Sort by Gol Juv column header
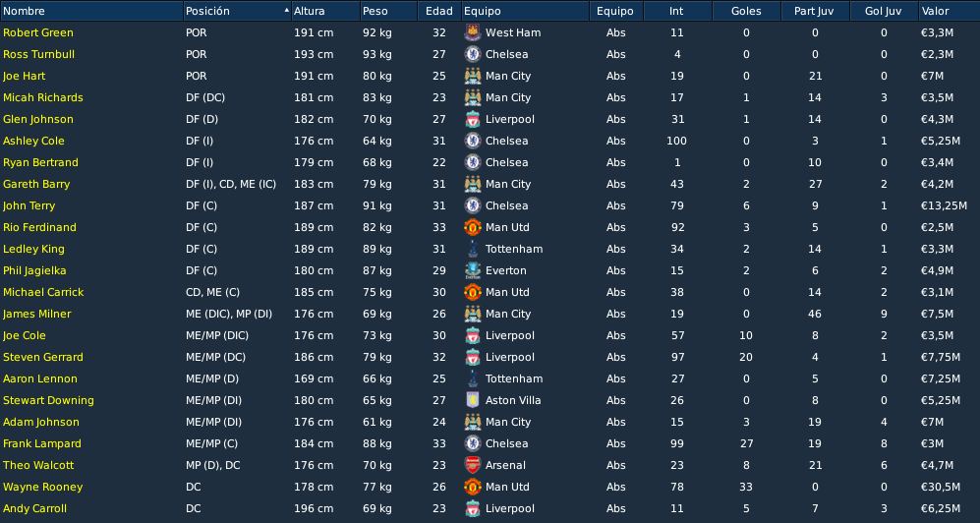Screen dimensions: 980x523 [x=884, y=11]
